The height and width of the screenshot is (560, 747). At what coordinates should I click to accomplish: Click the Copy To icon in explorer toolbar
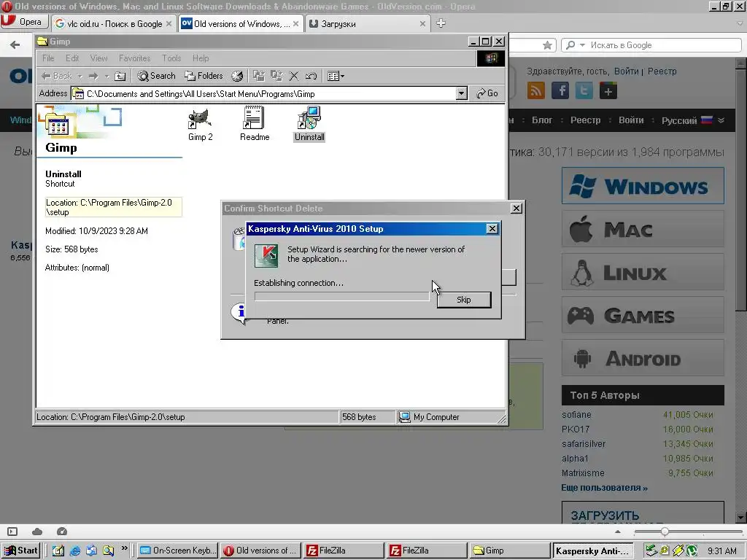click(276, 76)
